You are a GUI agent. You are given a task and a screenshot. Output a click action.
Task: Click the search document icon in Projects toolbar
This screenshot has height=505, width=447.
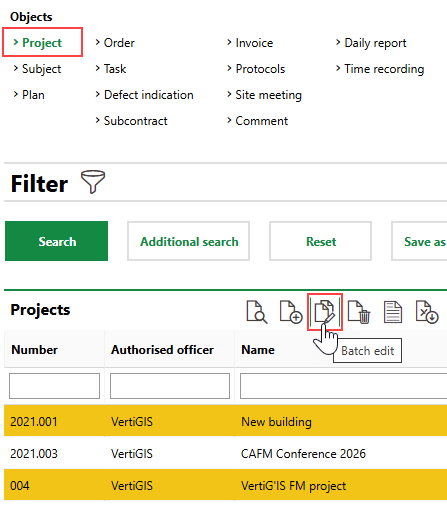[256, 312]
